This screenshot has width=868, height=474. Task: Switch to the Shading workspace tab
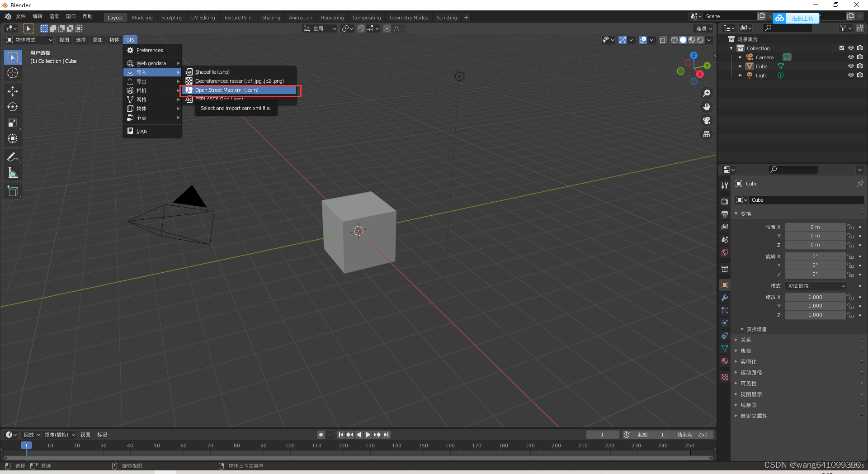[x=271, y=17]
